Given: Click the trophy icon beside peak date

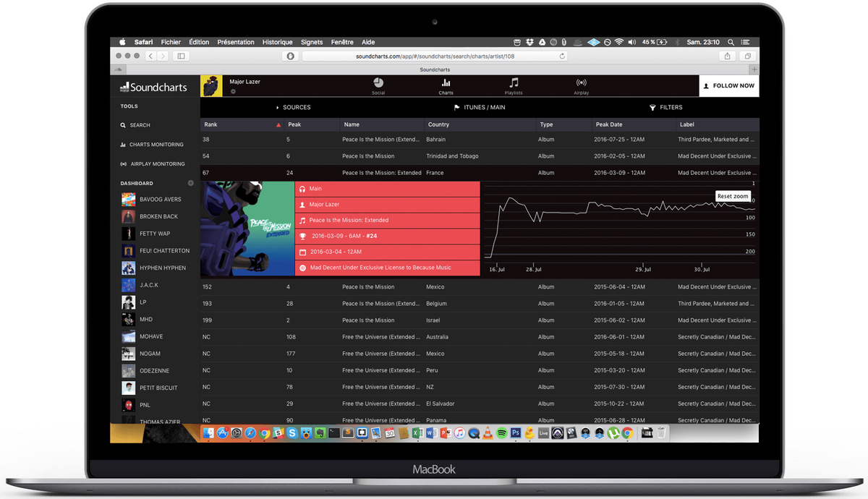Looking at the screenshot, I should tap(302, 236).
